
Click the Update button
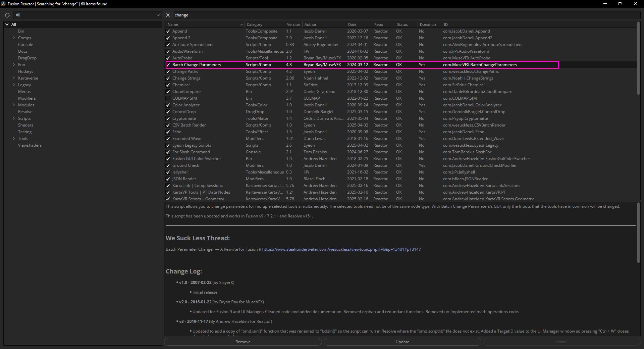coord(402,342)
